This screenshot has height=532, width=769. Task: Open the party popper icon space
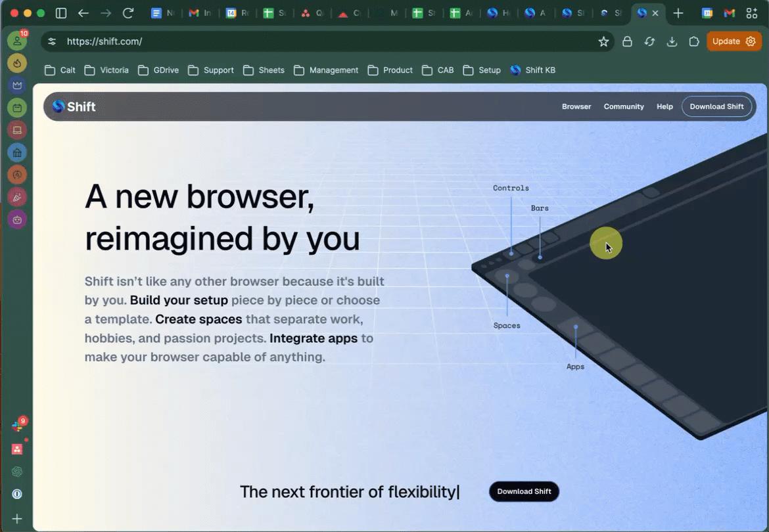(17, 198)
